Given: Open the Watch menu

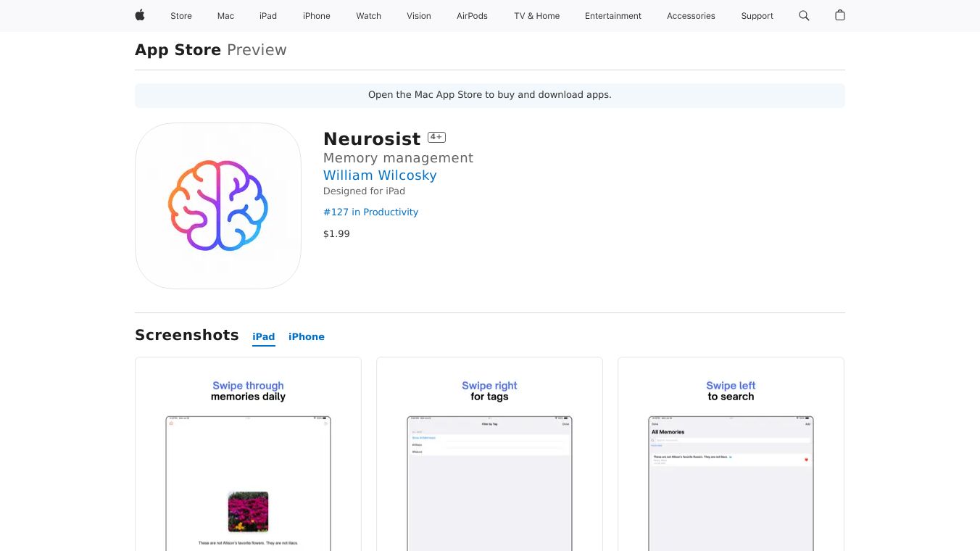Looking at the screenshot, I should pos(369,16).
